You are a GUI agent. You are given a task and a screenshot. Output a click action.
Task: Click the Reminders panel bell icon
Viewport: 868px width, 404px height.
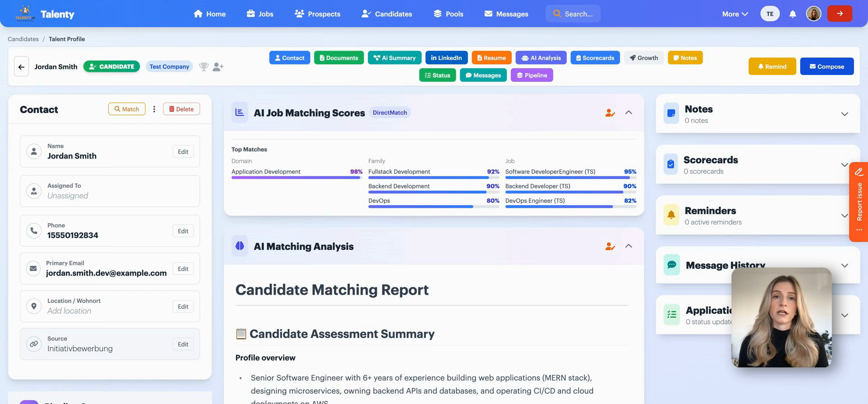(x=671, y=215)
